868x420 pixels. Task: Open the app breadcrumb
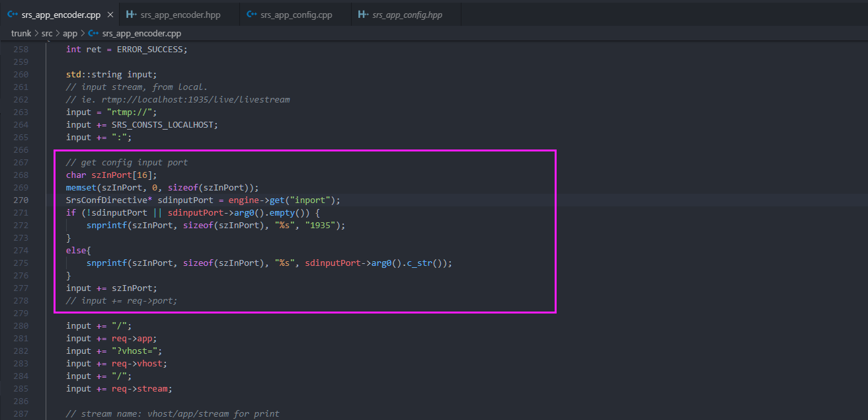(70, 33)
